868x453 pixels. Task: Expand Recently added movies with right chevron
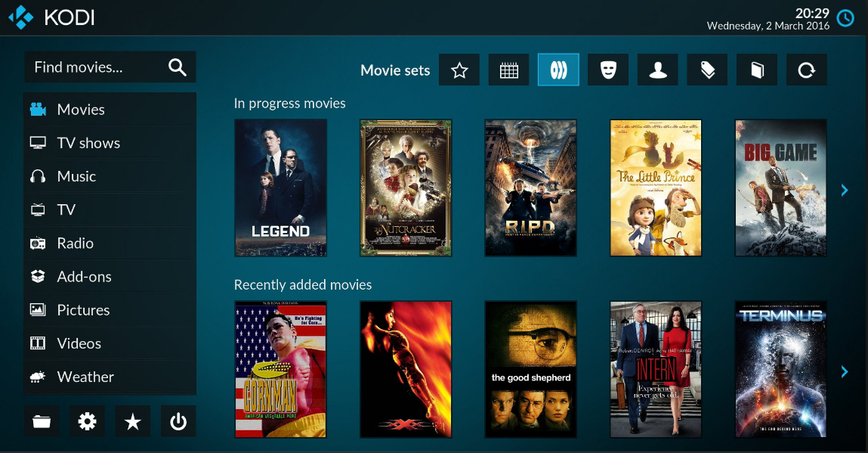click(844, 371)
